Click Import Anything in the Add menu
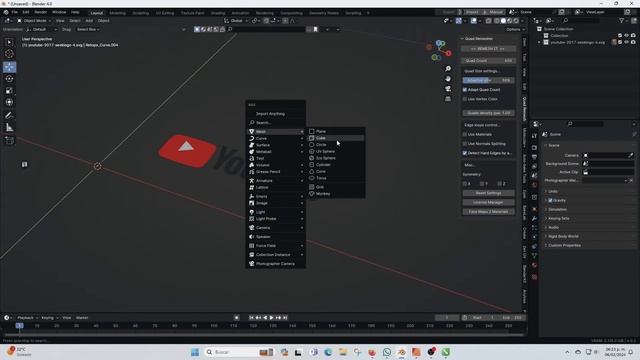The width and height of the screenshot is (640, 360). [276, 113]
